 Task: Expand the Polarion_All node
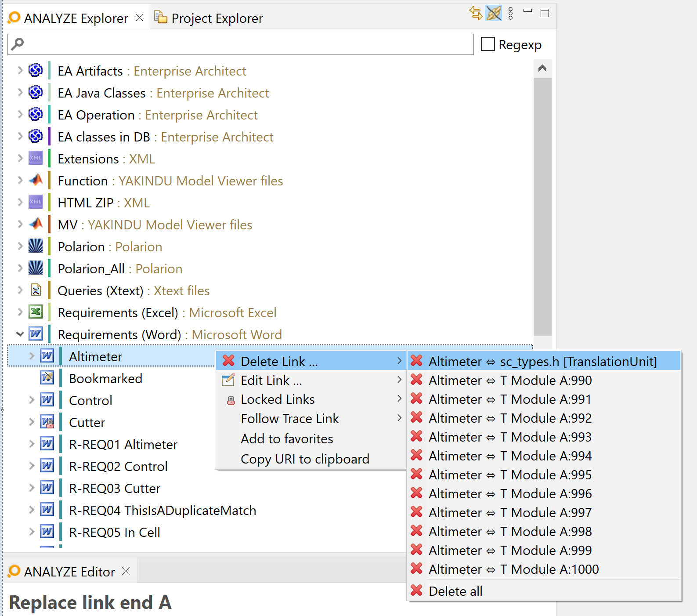click(x=20, y=268)
